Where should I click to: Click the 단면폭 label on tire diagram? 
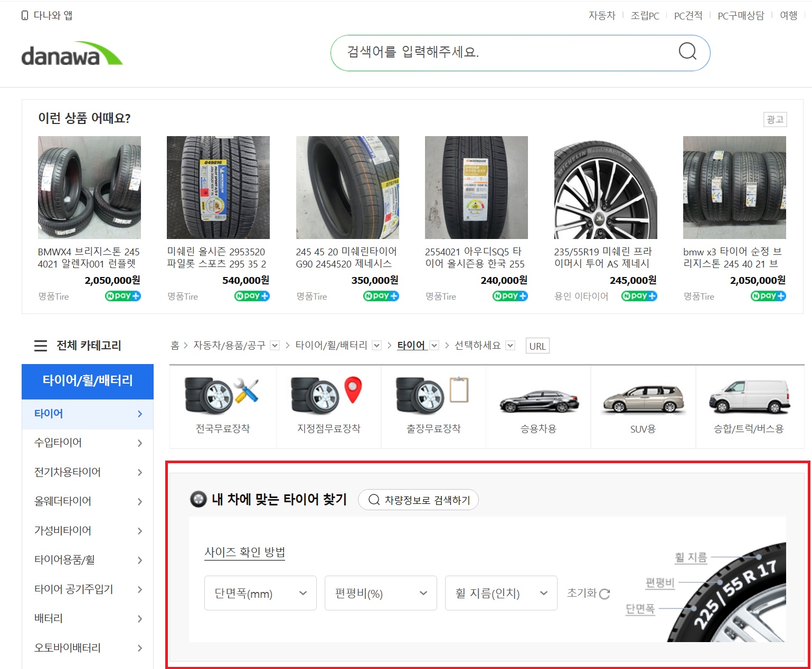pyautogui.click(x=640, y=609)
